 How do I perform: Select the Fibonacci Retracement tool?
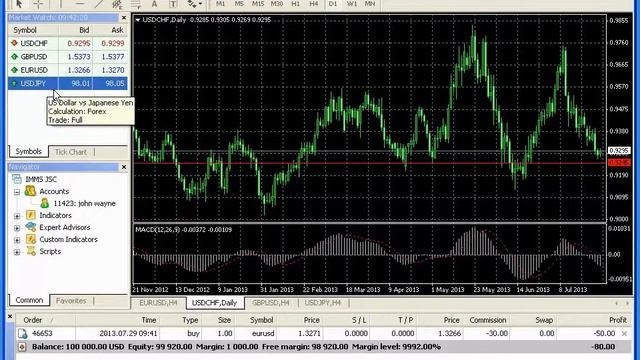point(136,4)
